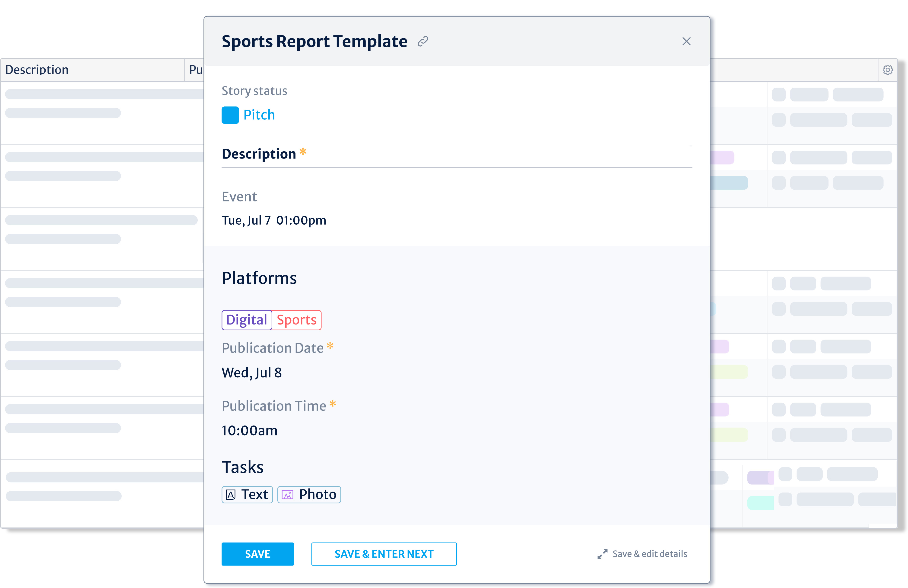Copy link icon beside Sports Report Template title
The image size is (908, 588).
pyautogui.click(x=423, y=41)
